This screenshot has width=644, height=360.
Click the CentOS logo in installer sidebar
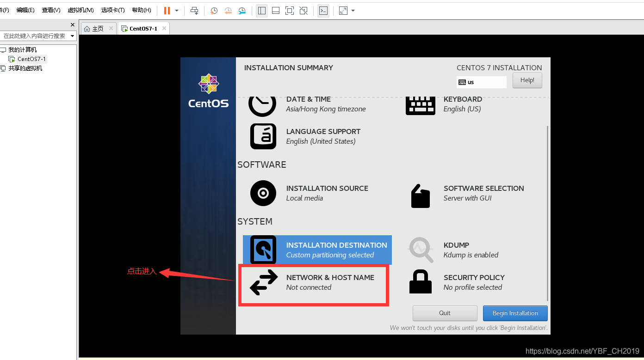[208, 91]
